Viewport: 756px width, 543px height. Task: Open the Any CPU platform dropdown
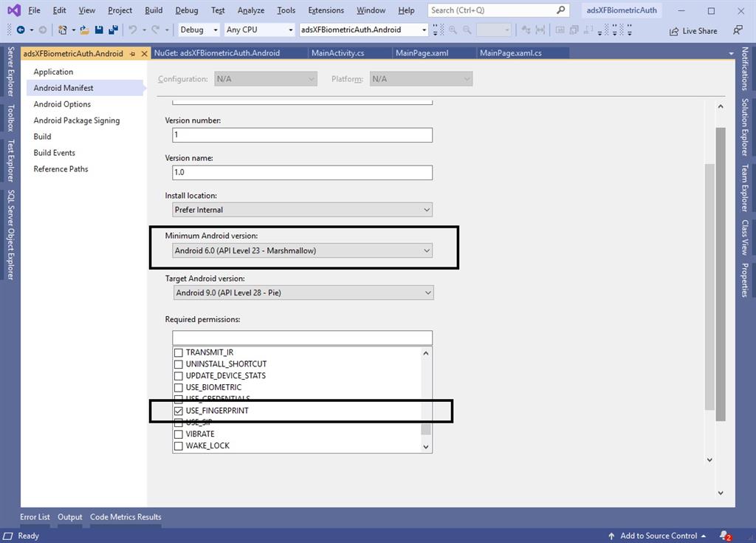click(259, 30)
